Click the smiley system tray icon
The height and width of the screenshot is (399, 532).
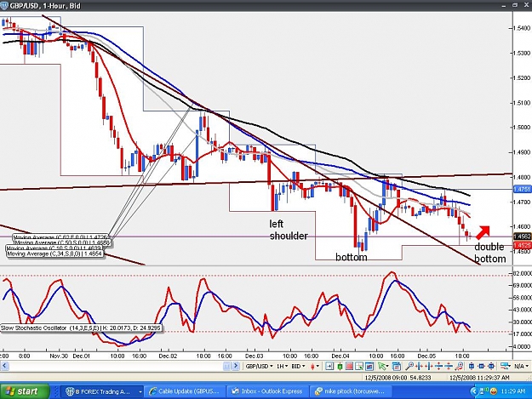[x=494, y=391]
